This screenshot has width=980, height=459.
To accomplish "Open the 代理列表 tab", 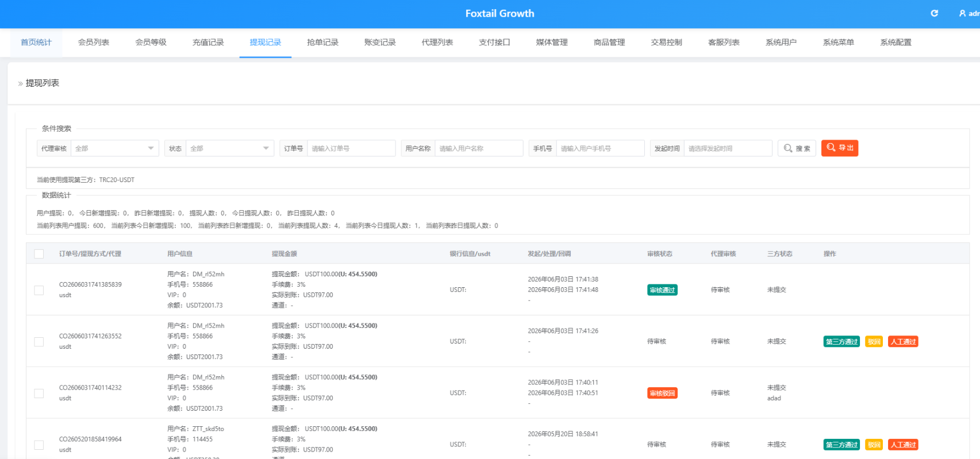I will pyautogui.click(x=437, y=43).
